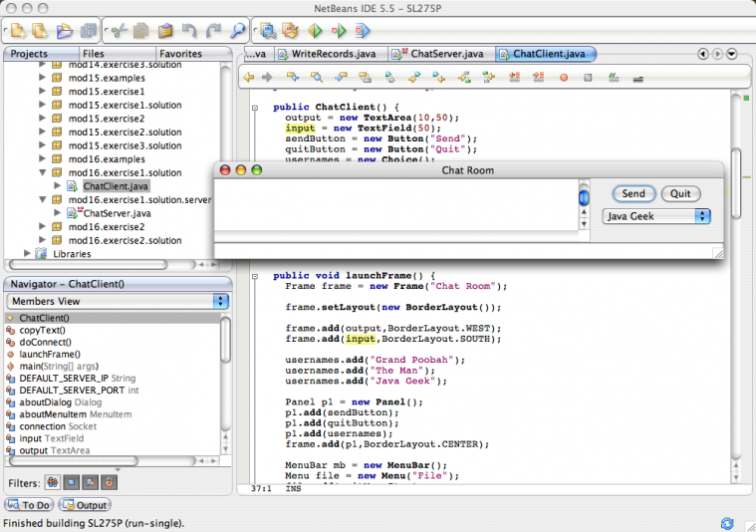Click the Clean and Build Project icon

[x=290, y=31]
